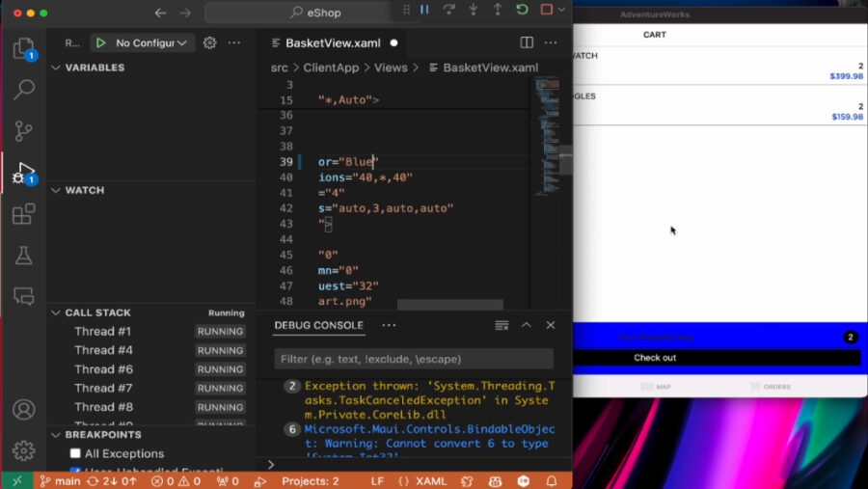The height and width of the screenshot is (489, 868).
Task: Maximize the panel with the chevron up
Action: click(x=526, y=325)
